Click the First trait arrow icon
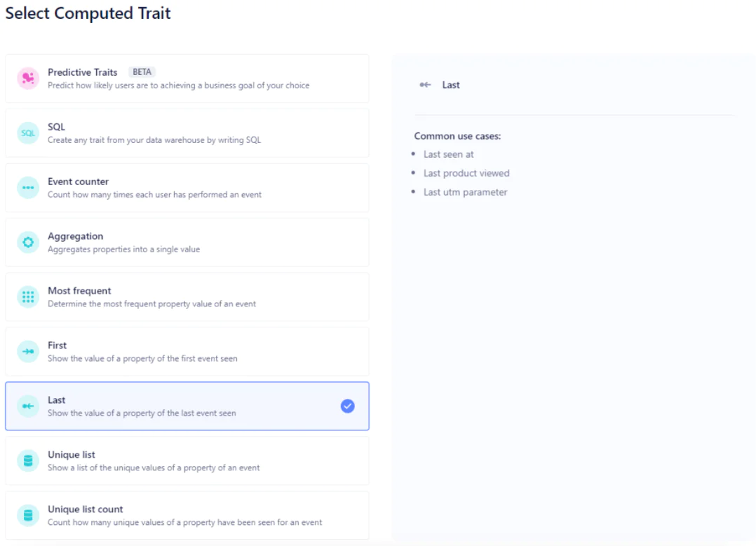Screen dimensions: 756x546 28,352
